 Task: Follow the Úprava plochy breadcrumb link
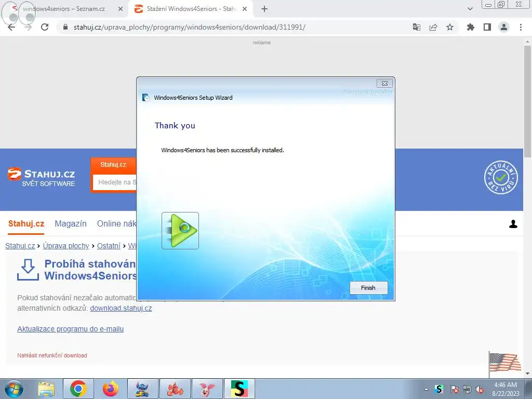point(66,246)
